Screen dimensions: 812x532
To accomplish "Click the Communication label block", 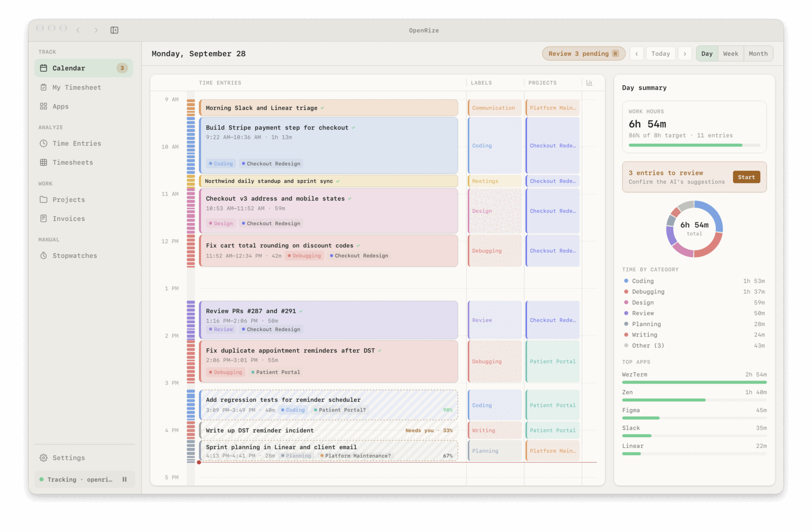I will (x=495, y=108).
